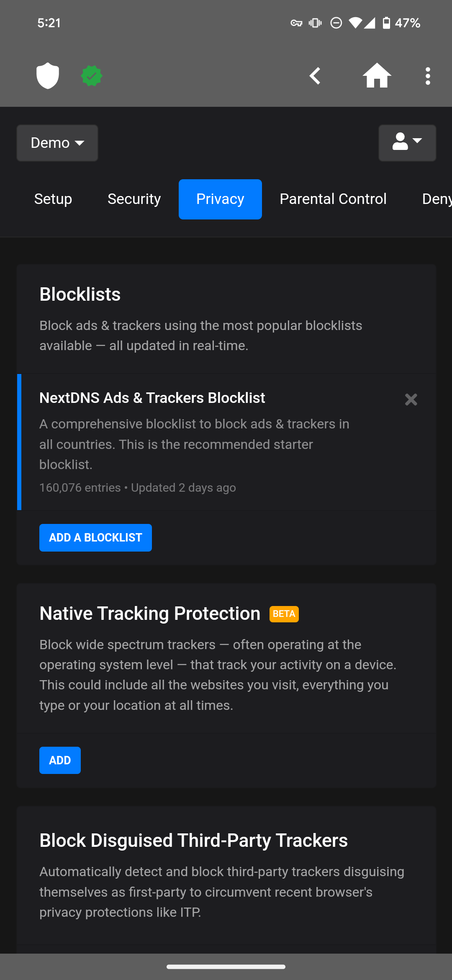Tap the Do Not Disturb status icon
The width and height of the screenshot is (452, 980).
tap(336, 23)
